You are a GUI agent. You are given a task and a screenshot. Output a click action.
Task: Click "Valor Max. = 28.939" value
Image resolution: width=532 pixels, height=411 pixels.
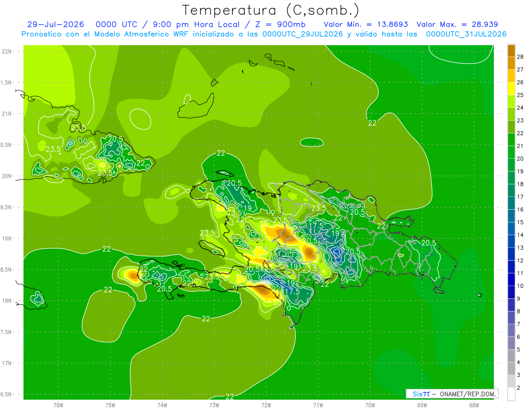[457, 24]
